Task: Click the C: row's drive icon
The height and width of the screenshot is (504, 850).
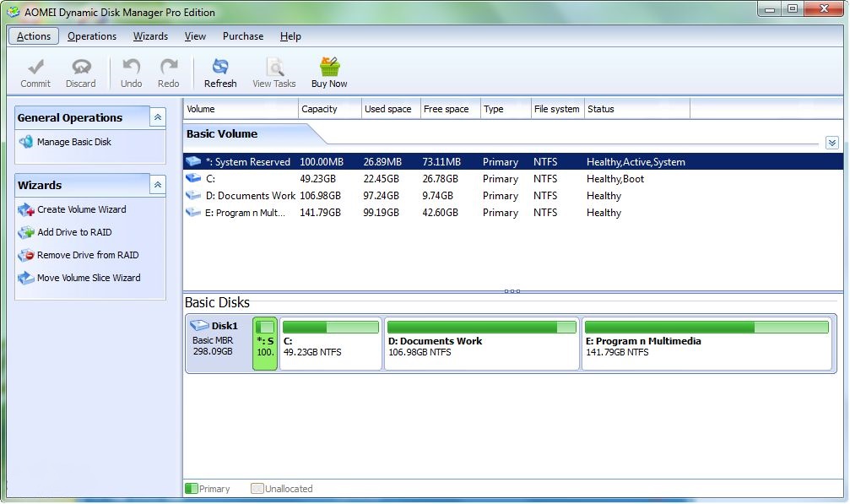Action: click(x=193, y=178)
